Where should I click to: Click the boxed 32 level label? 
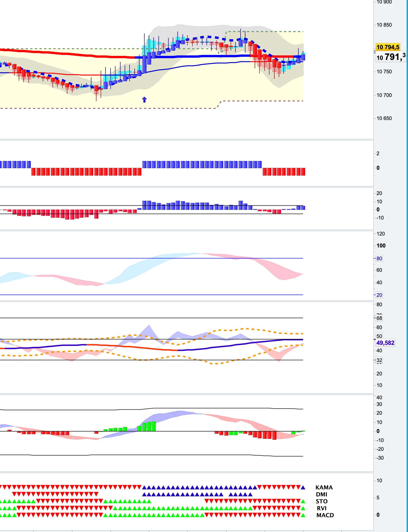pyautogui.click(x=379, y=360)
